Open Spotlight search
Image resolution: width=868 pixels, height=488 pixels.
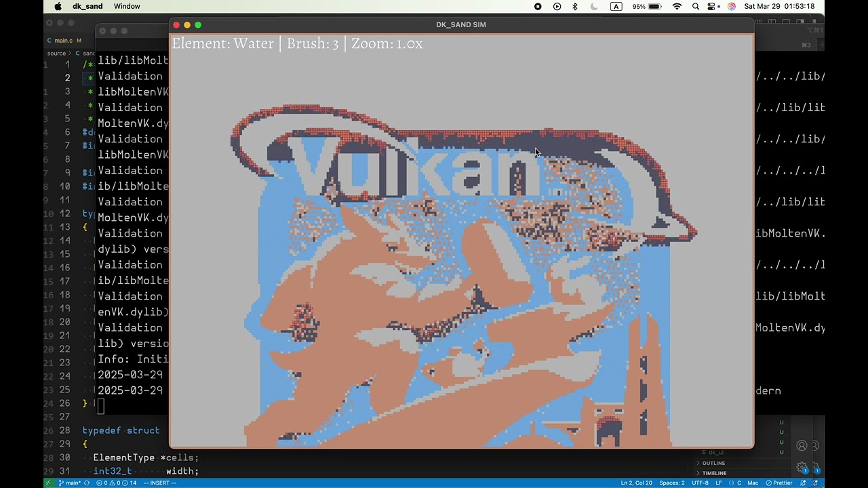click(696, 7)
